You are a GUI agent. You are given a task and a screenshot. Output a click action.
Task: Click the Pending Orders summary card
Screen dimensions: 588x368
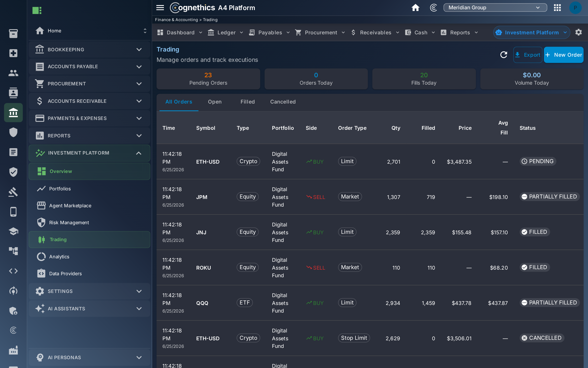click(208, 79)
